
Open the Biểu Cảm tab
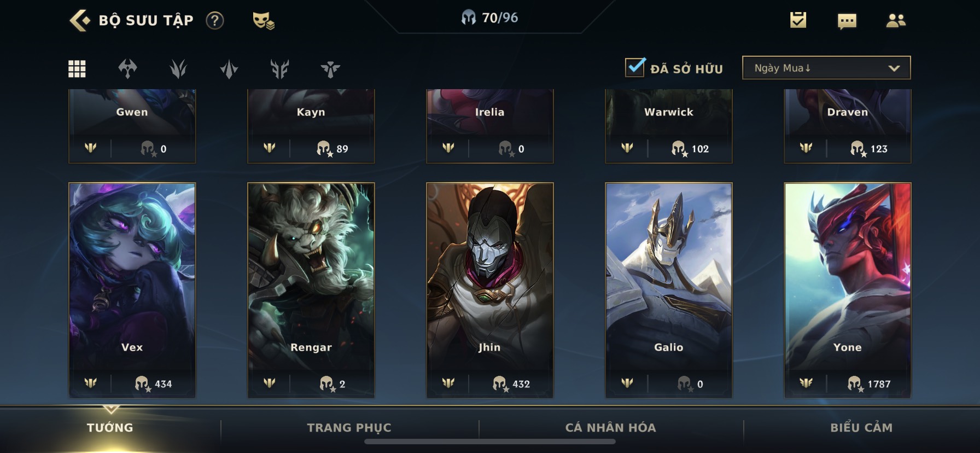(x=861, y=428)
